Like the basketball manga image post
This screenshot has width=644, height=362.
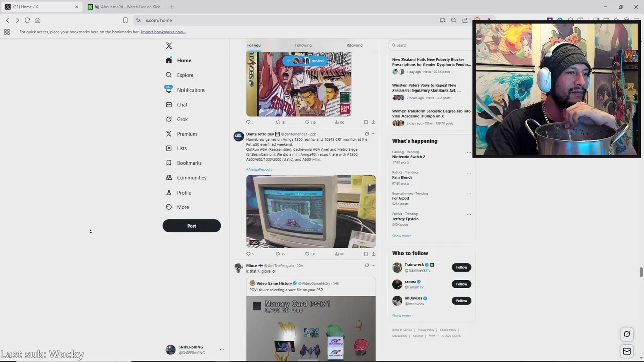pyautogui.click(x=310, y=122)
